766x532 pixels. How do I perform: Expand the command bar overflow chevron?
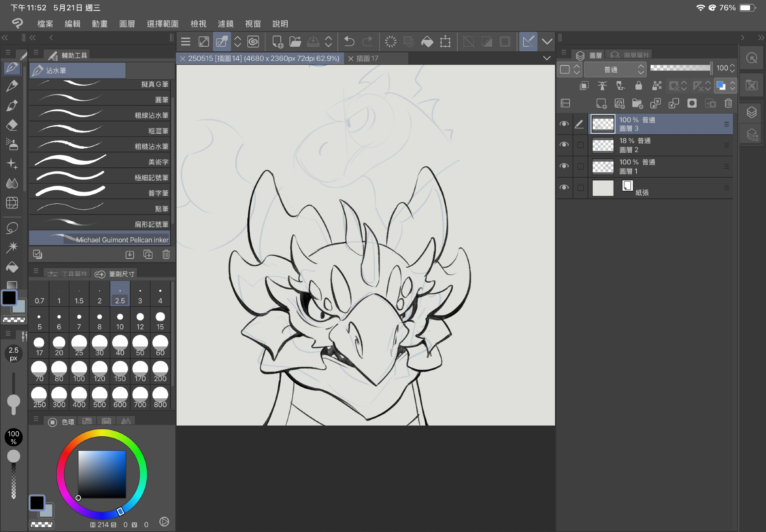[547, 41]
